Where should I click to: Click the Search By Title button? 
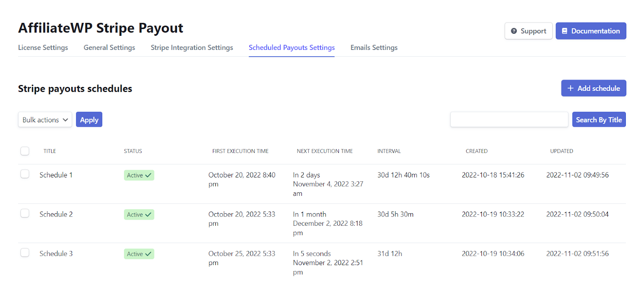(599, 119)
